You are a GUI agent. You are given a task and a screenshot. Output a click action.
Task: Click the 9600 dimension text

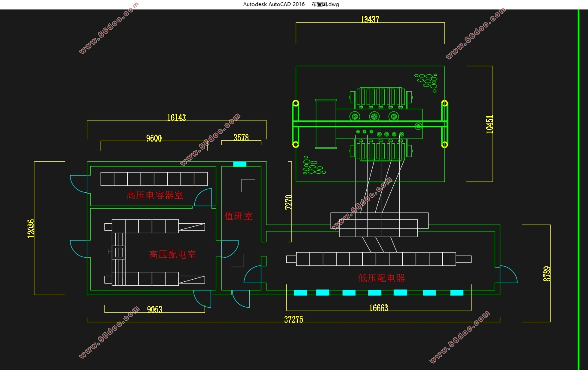tap(154, 138)
